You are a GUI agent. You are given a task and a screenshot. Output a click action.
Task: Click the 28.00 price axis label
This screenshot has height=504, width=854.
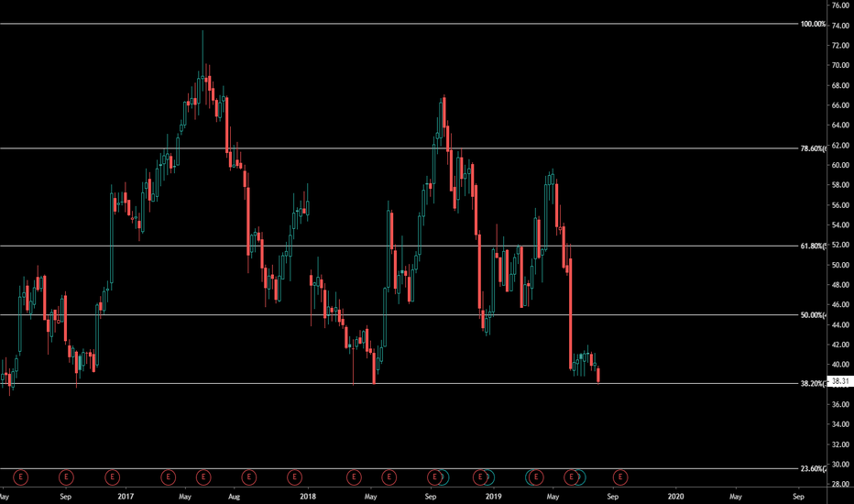(840, 484)
